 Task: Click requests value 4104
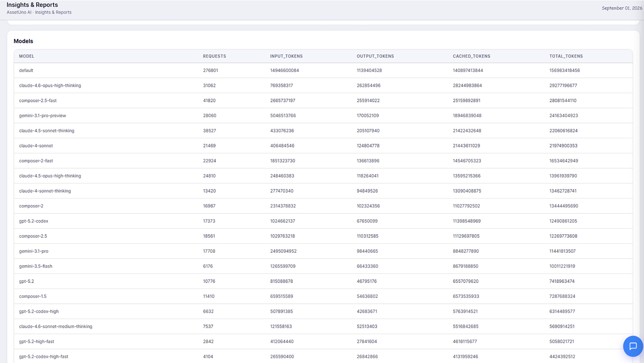(x=208, y=357)
